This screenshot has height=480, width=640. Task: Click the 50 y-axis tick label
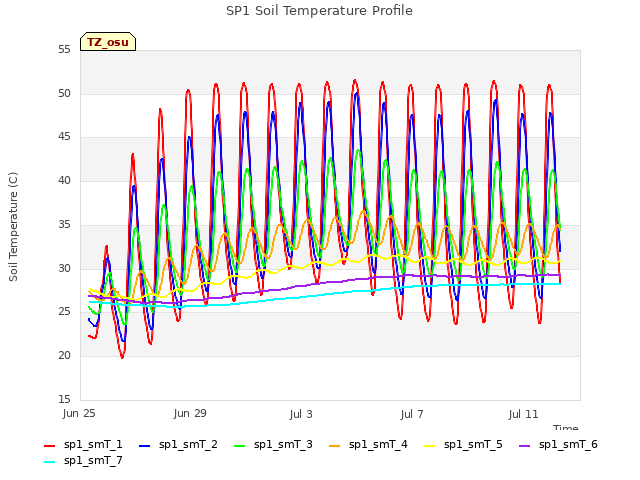point(64,93)
